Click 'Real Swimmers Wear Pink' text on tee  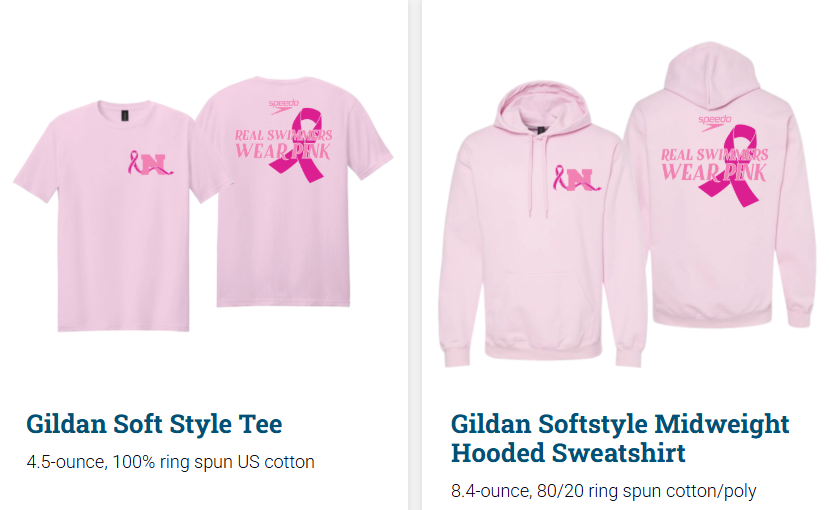tap(283, 144)
